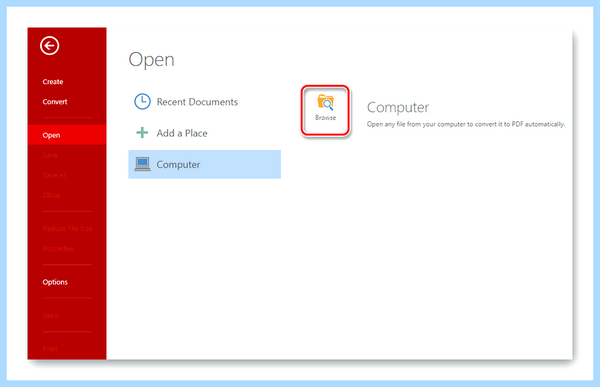Click the Browse folder button
This screenshot has height=387, width=600.
click(325, 111)
